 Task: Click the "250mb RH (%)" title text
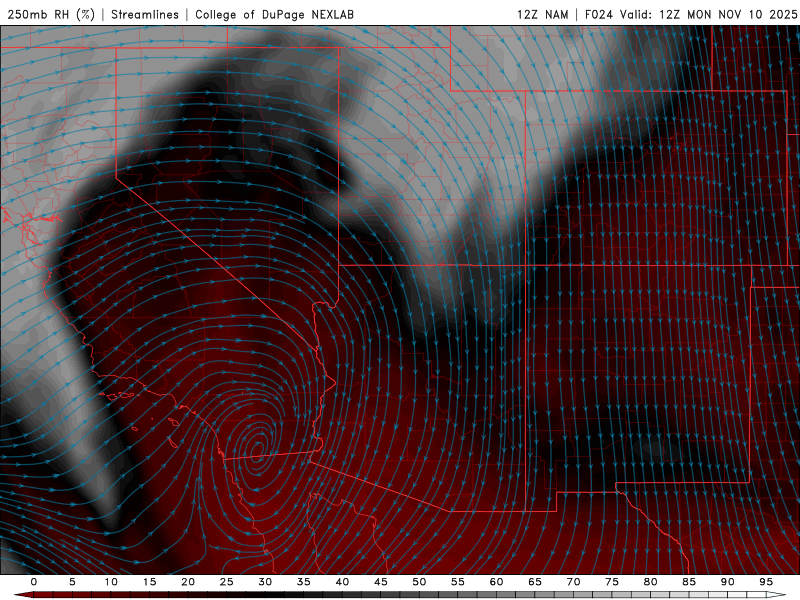(51, 14)
